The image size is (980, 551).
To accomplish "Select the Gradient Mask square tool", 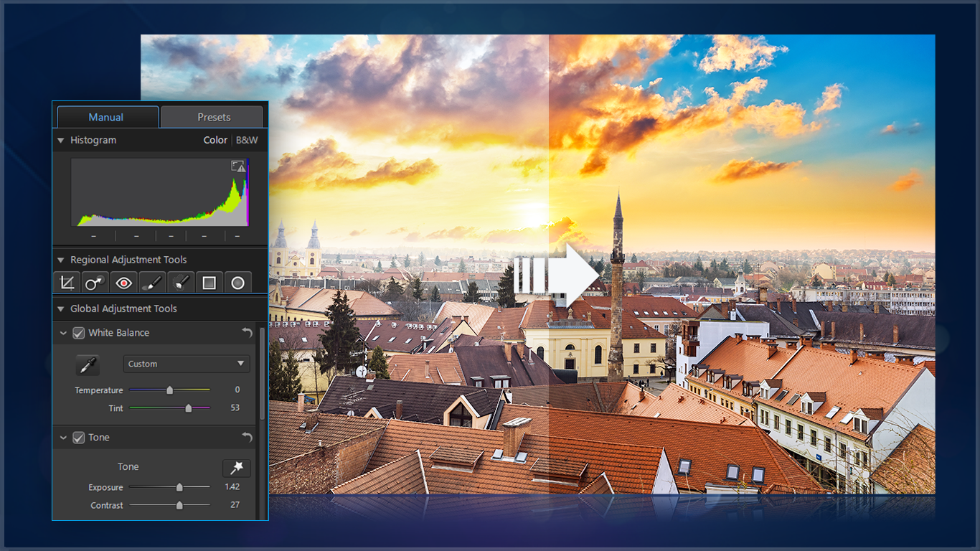I will (209, 283).
